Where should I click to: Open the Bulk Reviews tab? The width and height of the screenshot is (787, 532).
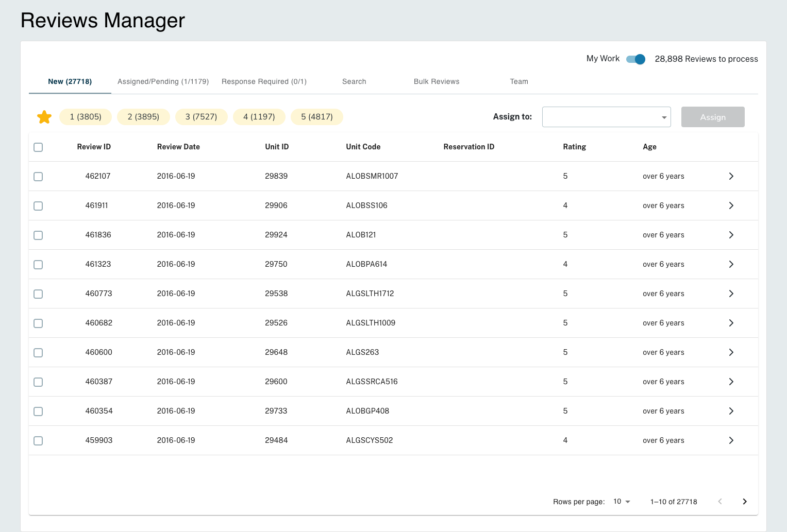pos(437,81)
